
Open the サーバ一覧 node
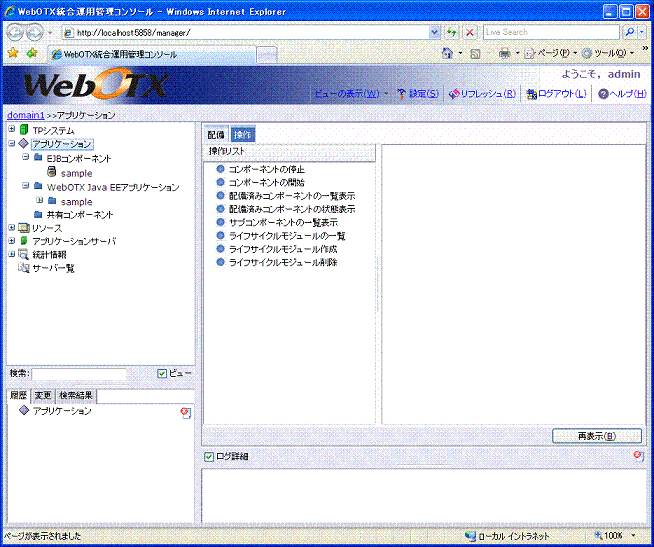point(52,268)
